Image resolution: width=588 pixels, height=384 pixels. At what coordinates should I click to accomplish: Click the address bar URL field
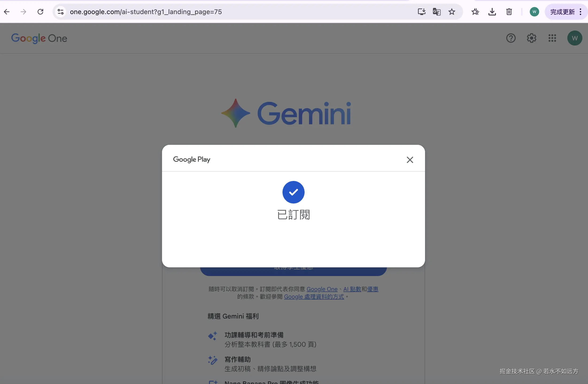222,12
